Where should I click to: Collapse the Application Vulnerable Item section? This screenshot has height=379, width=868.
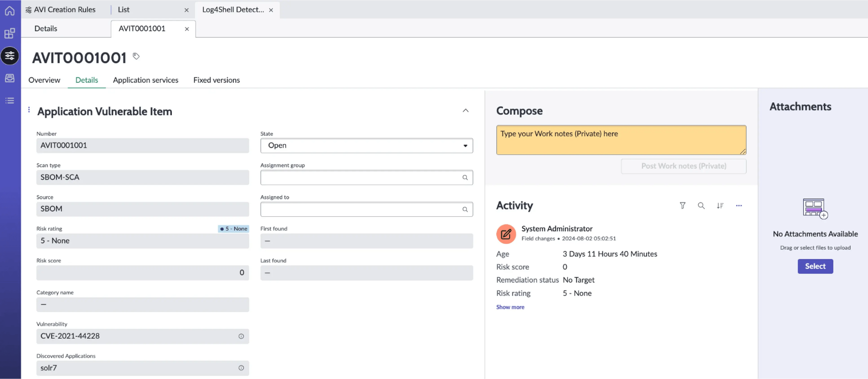pyautogui.click(x=465, y=111)
